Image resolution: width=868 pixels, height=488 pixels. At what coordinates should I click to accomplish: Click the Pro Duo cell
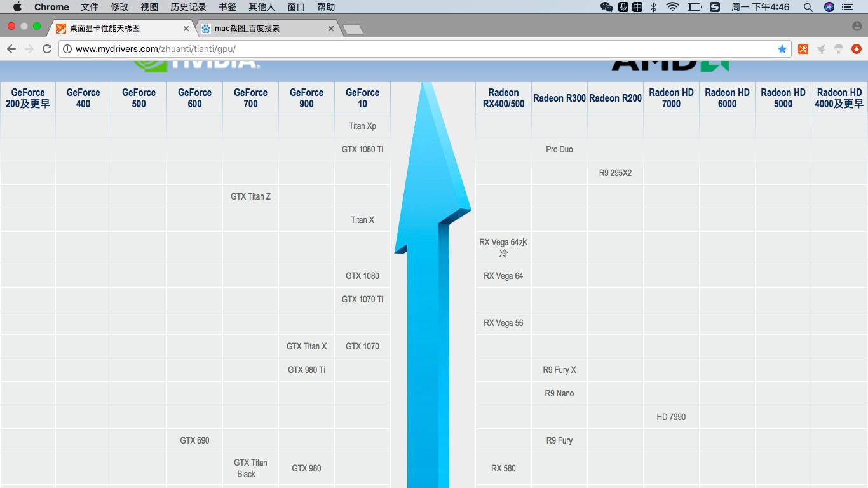pyautogui.click(x=559, y=149)
